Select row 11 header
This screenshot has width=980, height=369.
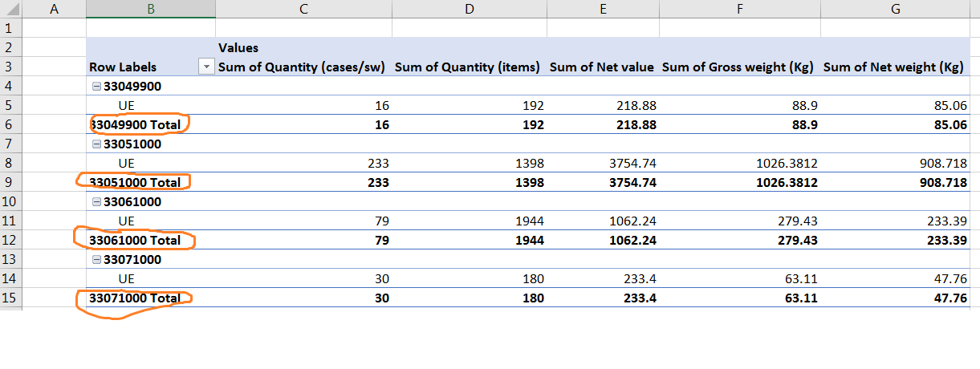11,221
